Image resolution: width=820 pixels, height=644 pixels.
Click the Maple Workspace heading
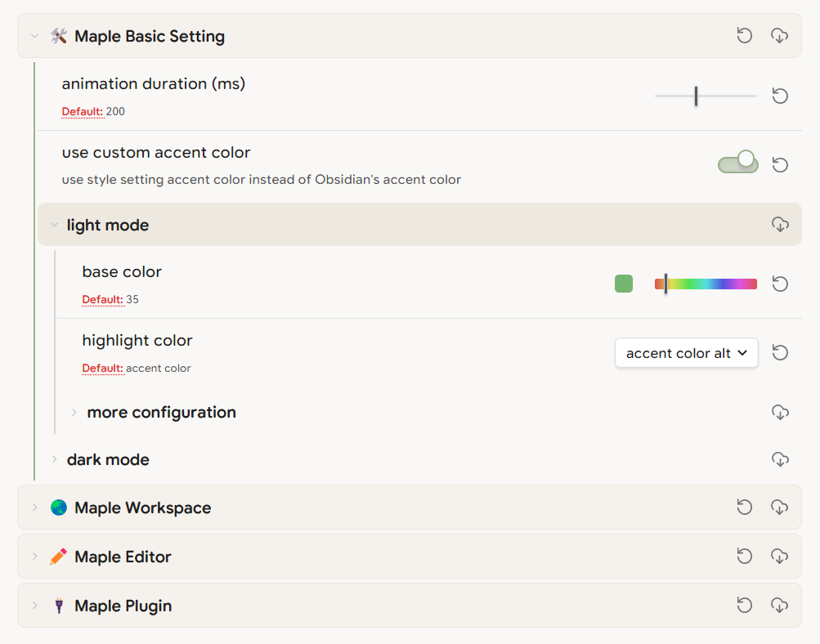click(143, 508)
